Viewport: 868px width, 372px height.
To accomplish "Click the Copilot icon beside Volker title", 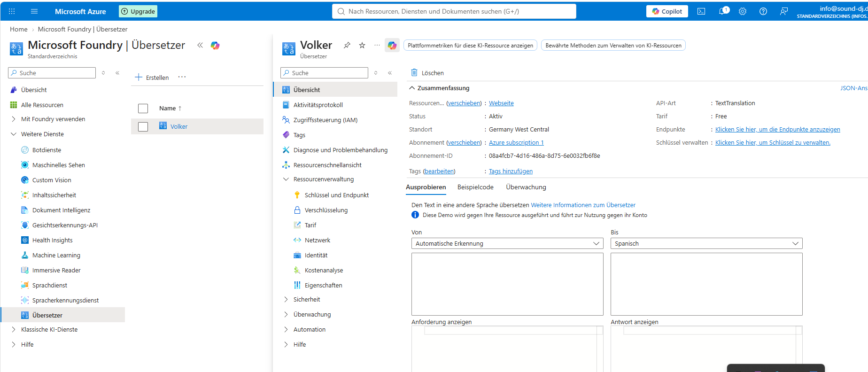I will [x=392, y=45].
